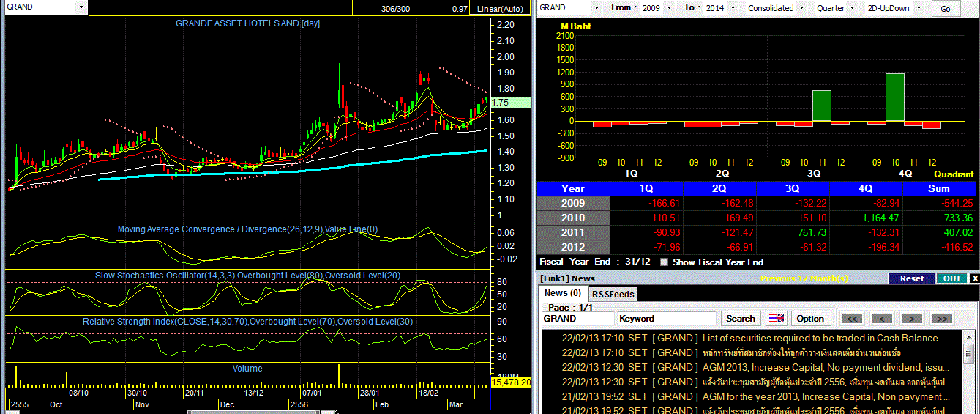This screenshot has width=980, height=414.
Task: Click the Go button
Action: (x=946, y=8)
